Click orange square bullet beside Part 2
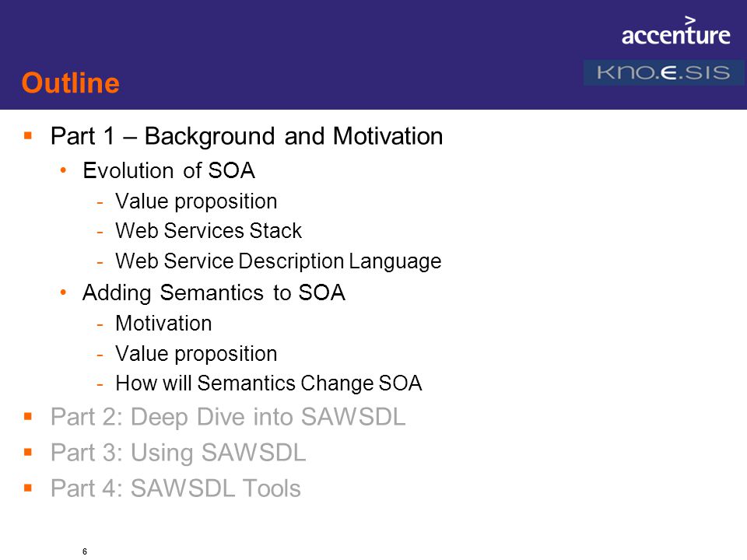747x560 pixels. click(28, 417)
